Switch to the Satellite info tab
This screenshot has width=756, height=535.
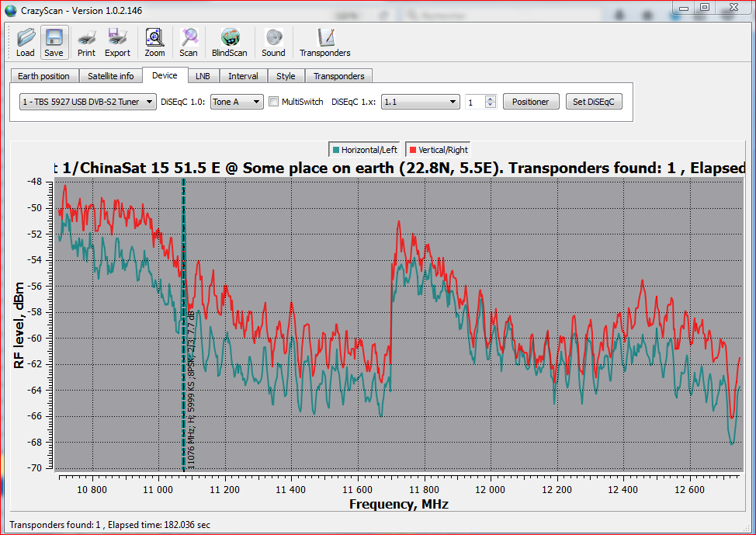point(110,76)
